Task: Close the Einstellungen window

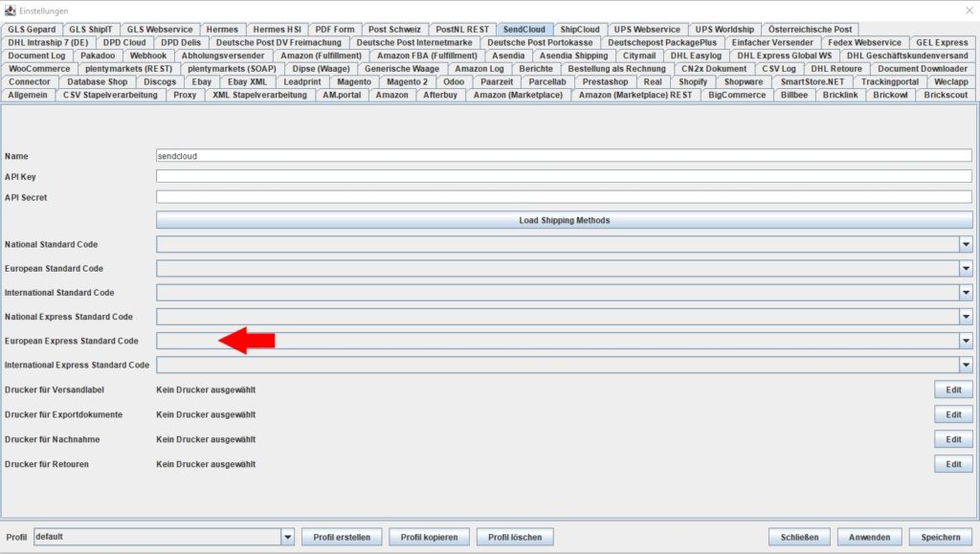Action: pyautogui.click(x=969, y=11)
